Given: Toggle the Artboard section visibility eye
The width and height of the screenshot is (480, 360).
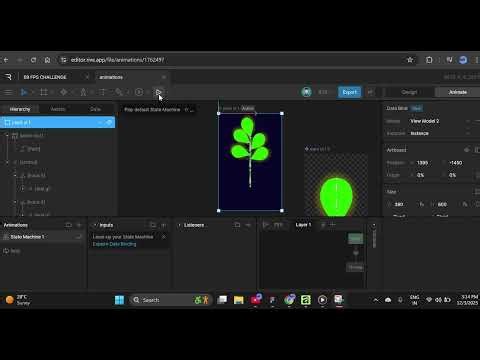Looking at the screenshot, I should (x=467, y=150).
